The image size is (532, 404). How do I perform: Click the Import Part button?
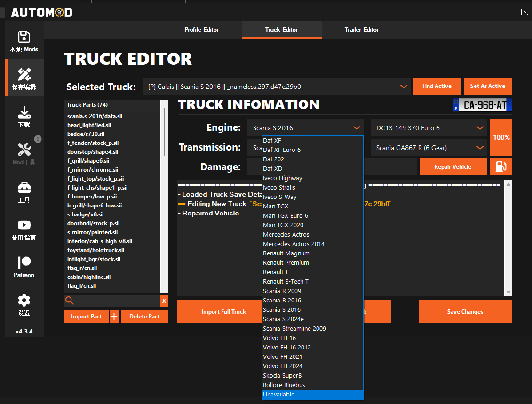tap(86, 317)
